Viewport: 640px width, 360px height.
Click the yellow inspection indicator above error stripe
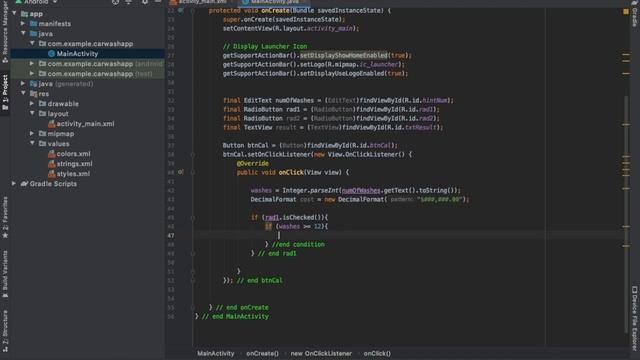click(x=626, y=11)
